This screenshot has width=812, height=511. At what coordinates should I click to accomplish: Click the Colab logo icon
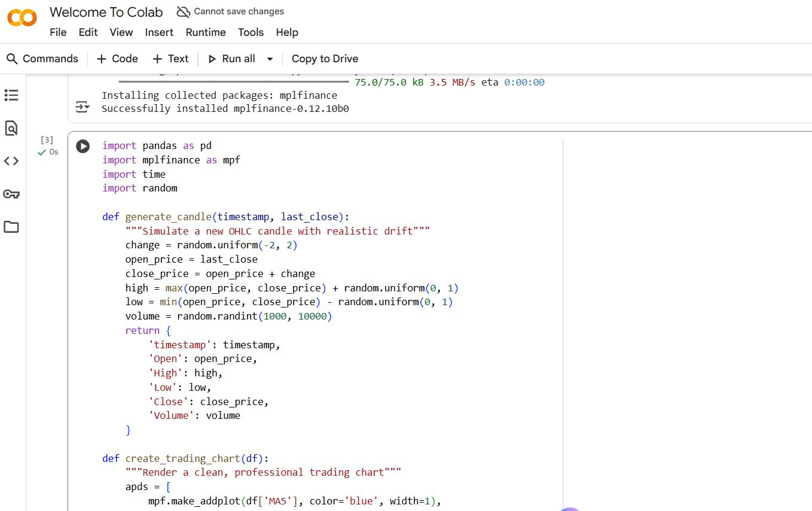click(22, 19)
